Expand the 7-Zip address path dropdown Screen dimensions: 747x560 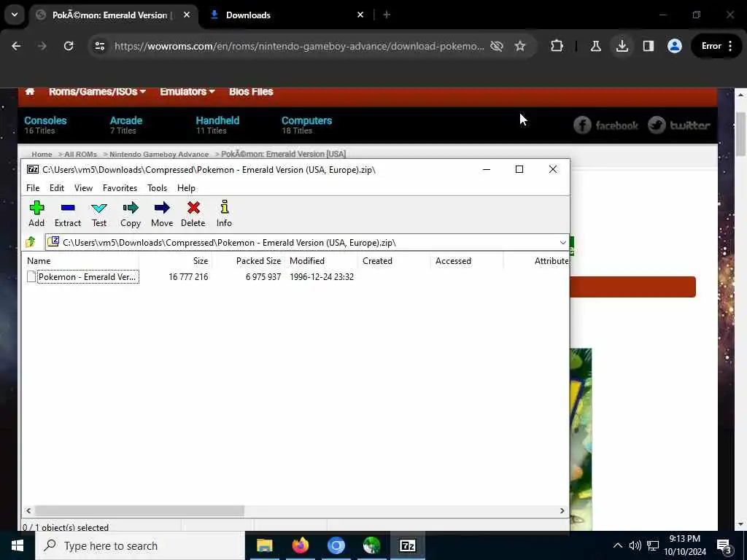point(562,242)
